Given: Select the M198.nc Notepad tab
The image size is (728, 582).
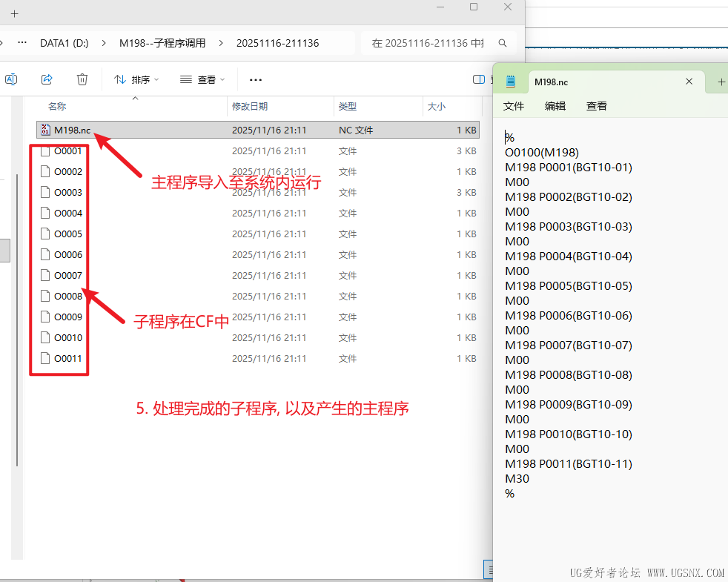Looking at the screenshot, I should (616, 82).
